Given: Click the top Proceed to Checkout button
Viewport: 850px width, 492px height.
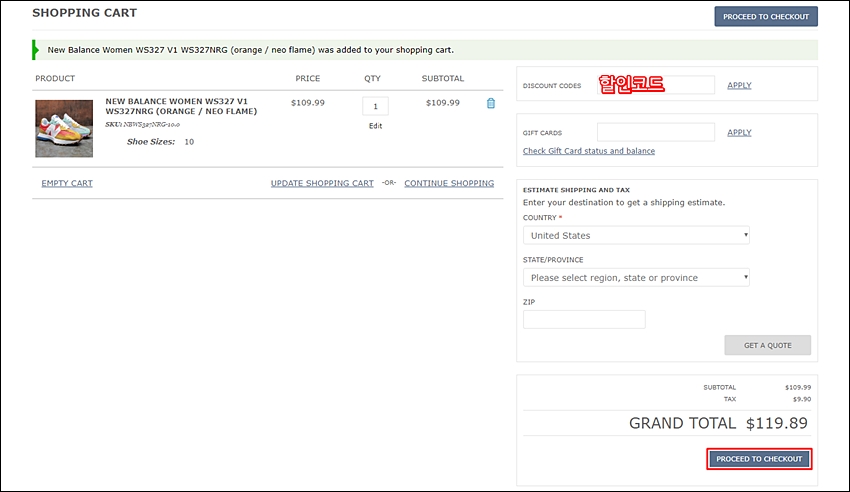Looking at the screenshot, I should tap(765, 17).
